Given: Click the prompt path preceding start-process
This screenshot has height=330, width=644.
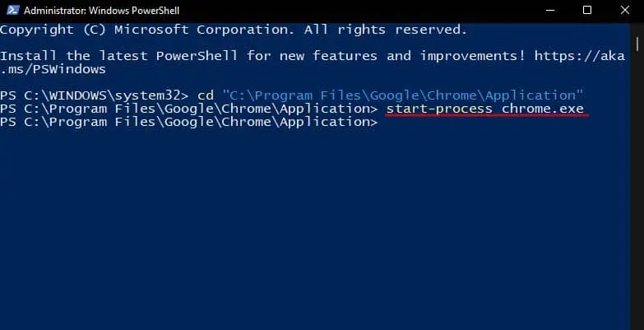Looking at the screenshot, I should (x=189, y=109).
